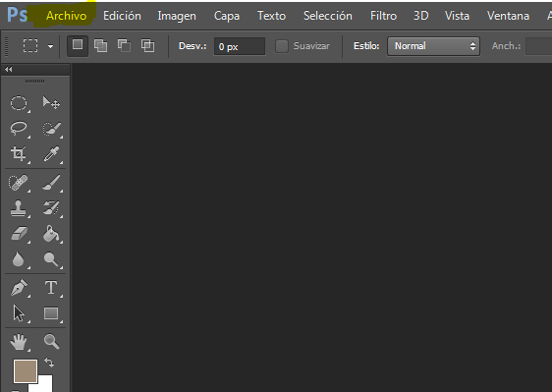Choose Subtract from selection mode

point(124,46)
